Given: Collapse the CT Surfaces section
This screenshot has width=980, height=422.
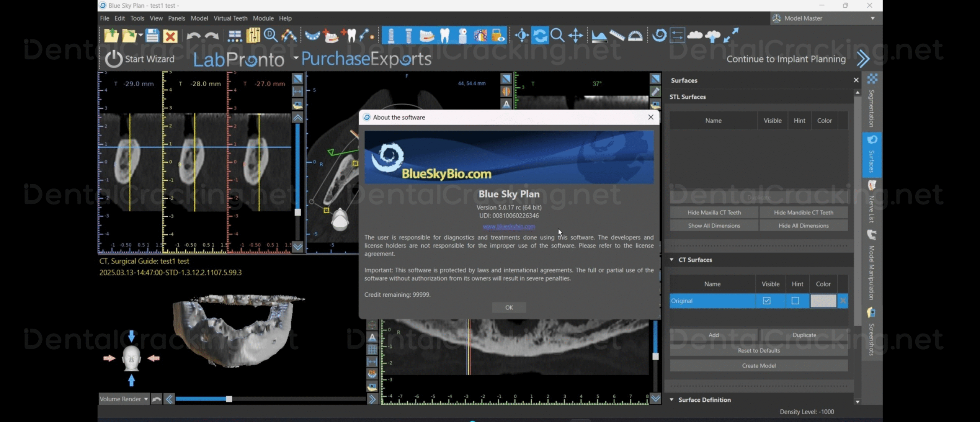Looking at the screenshot, I should pos(672,260).
